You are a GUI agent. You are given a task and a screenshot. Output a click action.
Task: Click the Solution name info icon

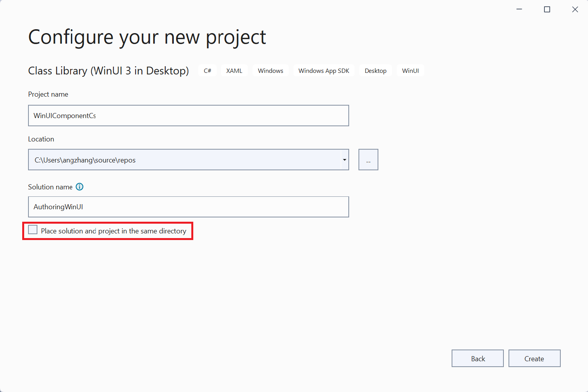click(x=79, y=187)
